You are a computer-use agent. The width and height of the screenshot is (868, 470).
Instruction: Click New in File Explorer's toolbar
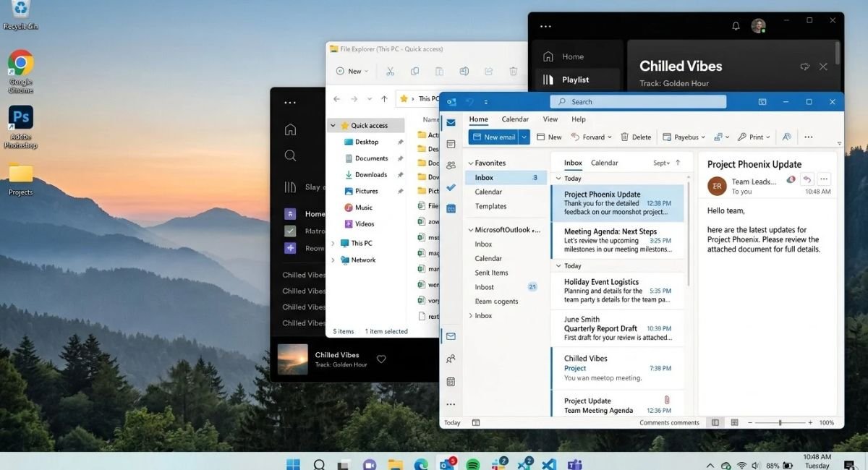point(352,71)
